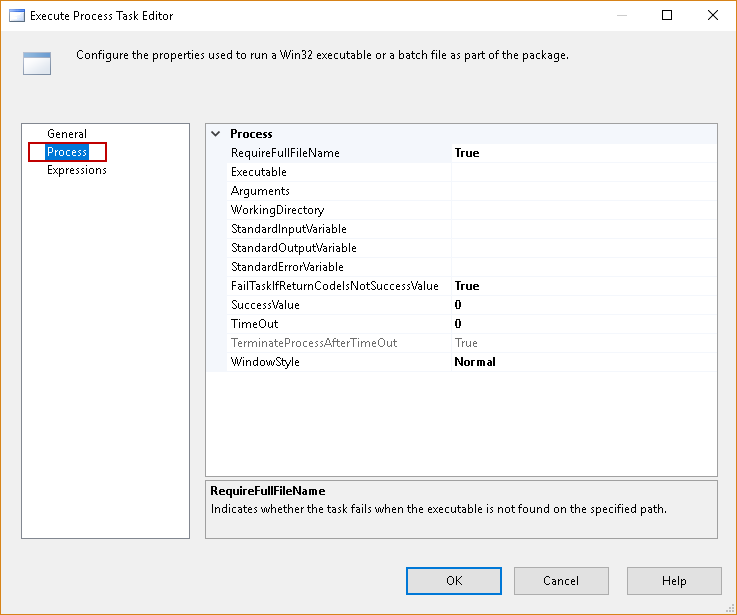Open the General page
The height and width of the screenshot is (615, 737).
[67, 134]
